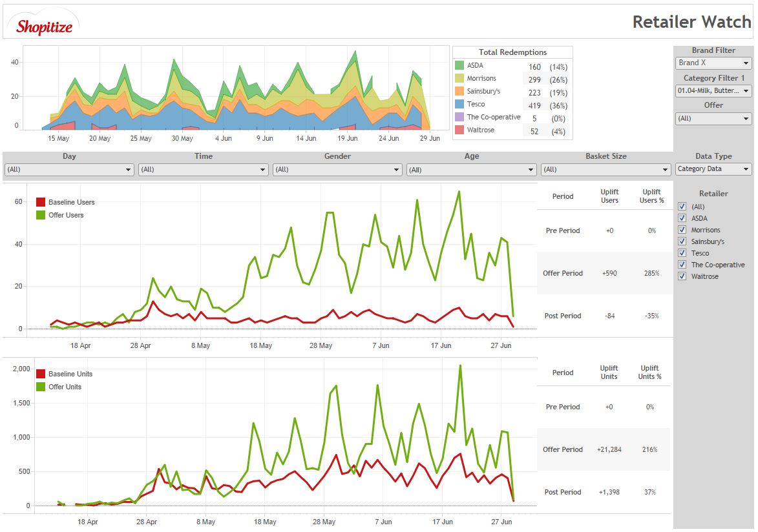Expand the Category Filter 1 dropdown

[713, 92]
